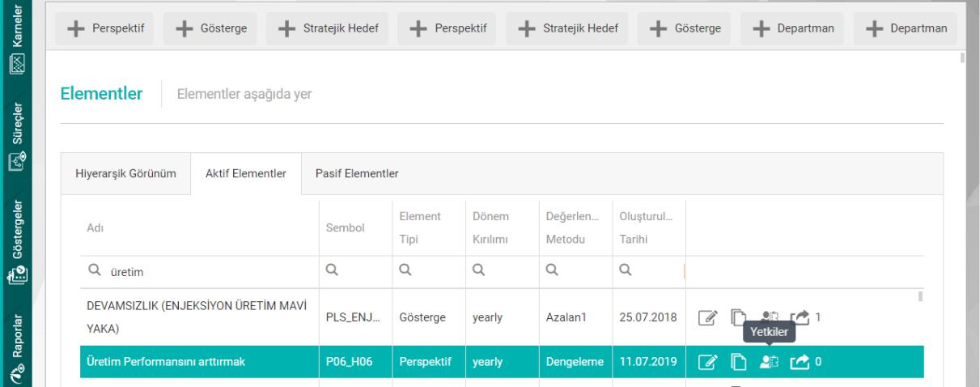This screenshot has width=980, height=387.
Task: Click the Aktif Elementler tab
Action: pos(245,173)
